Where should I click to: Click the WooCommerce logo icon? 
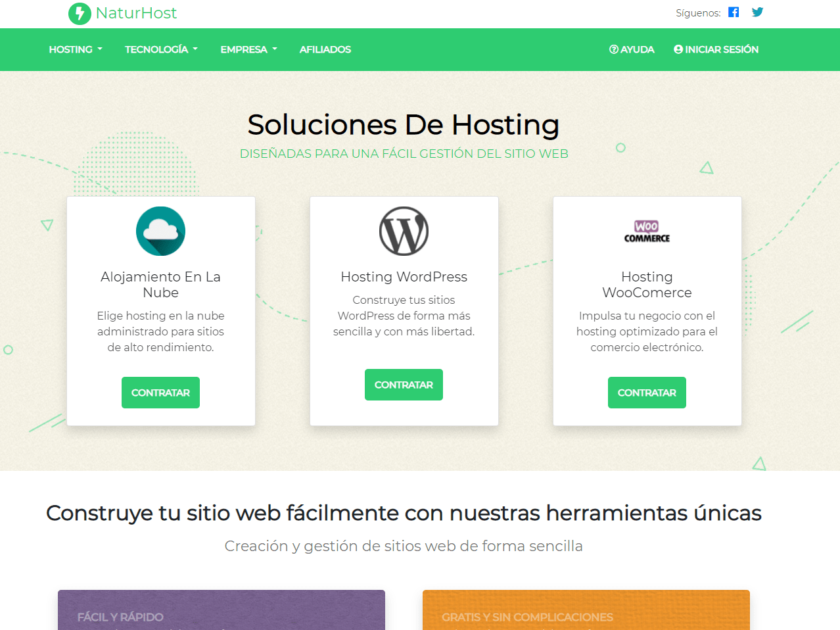(647, 231)
